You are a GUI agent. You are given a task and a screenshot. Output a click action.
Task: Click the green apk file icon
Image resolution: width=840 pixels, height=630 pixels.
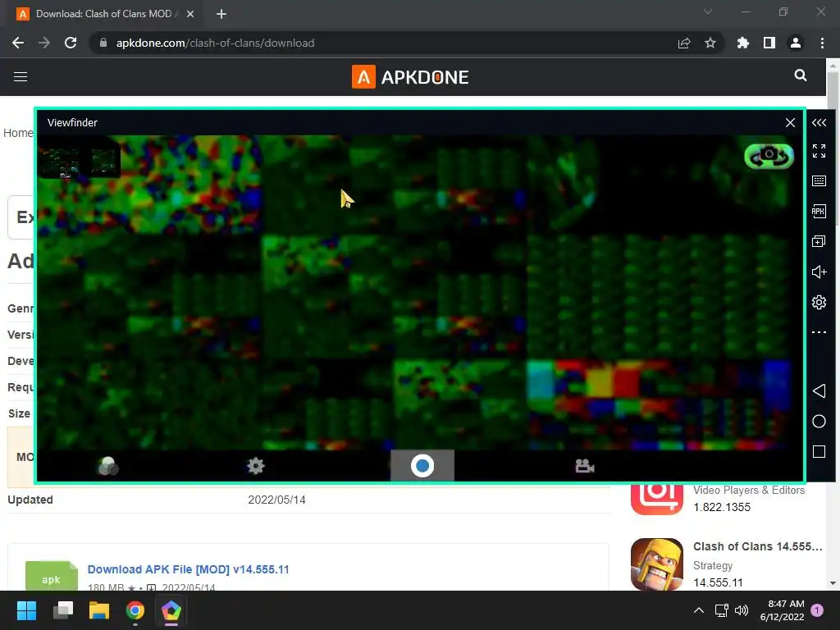click(52, 576)
